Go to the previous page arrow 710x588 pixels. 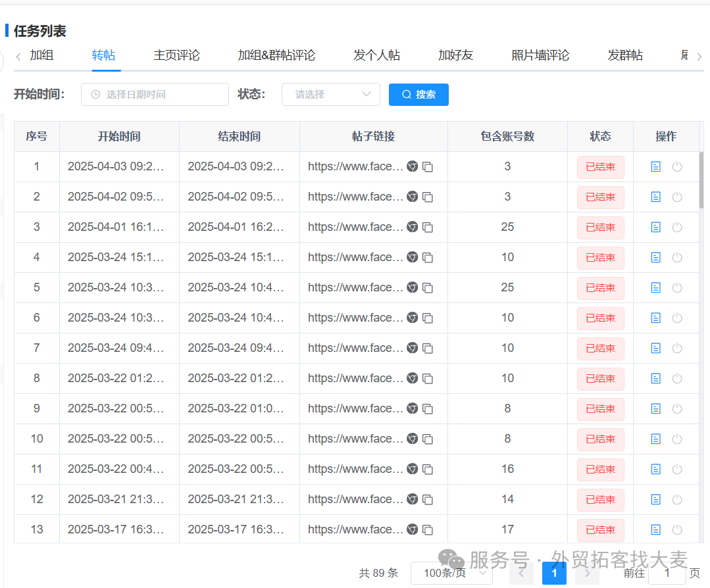[x=522, y=573]
